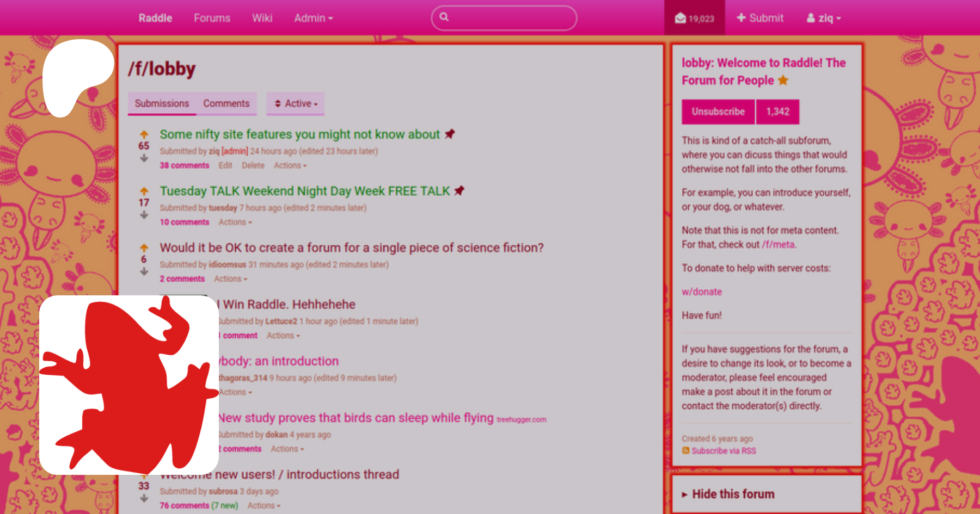
Task: Click the large red frog logo
Action: pos(129,385)
